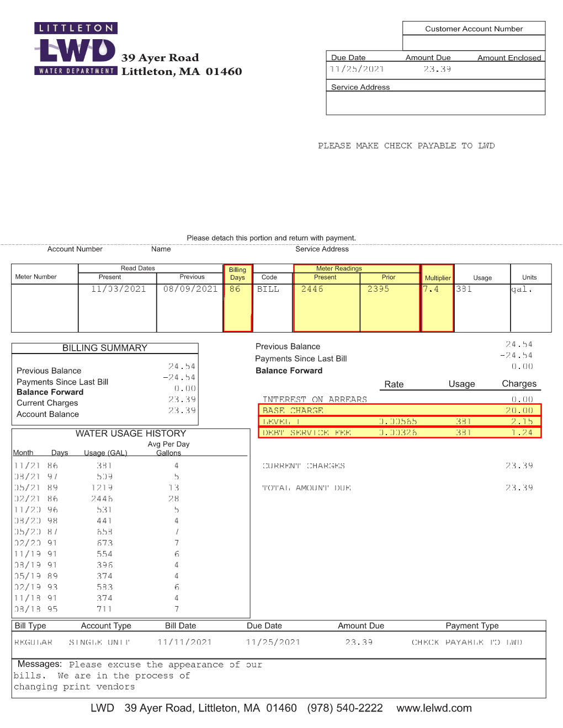
Task: Click the 'Units' column header
Action: click(529, 277)
